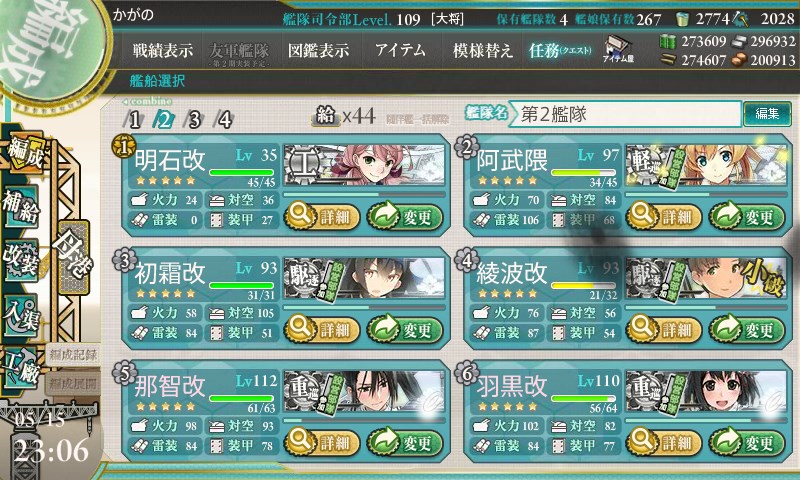Open the 改装 remodel sidebar icon
This screenshot has width=800, height=480.
[x=21, y=259]
